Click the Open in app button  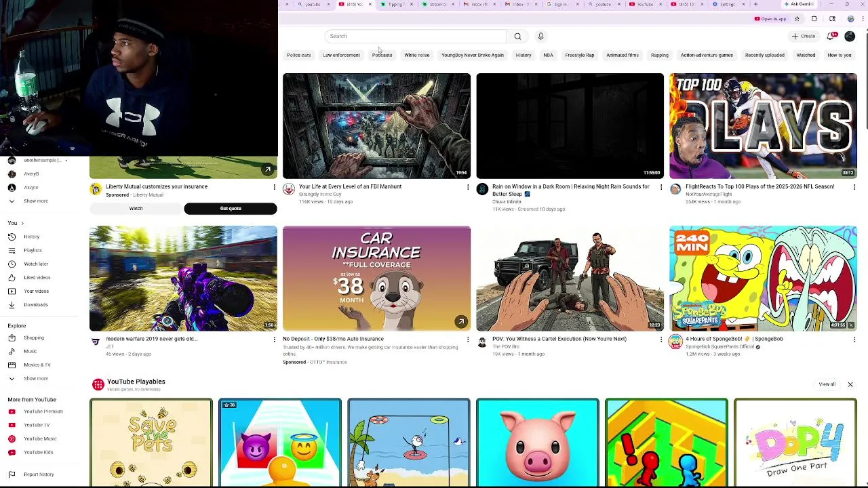[x=770, y=19]
